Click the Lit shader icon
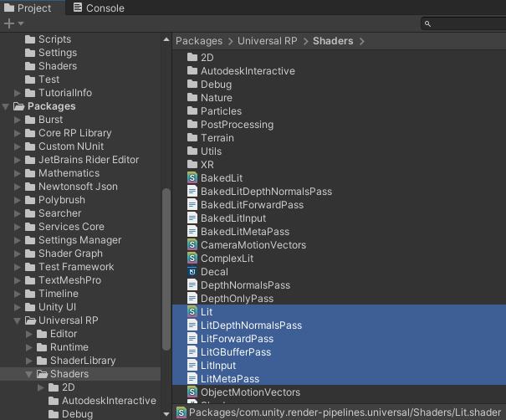Image resolution: width=506 pixels, height=420 pixels. point(192,311)
